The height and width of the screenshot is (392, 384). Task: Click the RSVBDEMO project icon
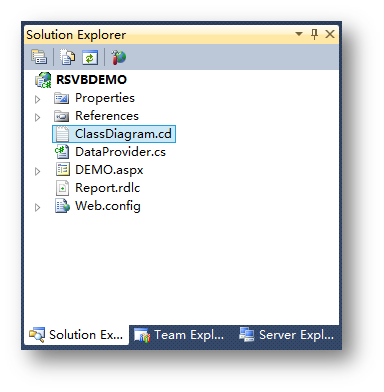[x=43, y=80]
